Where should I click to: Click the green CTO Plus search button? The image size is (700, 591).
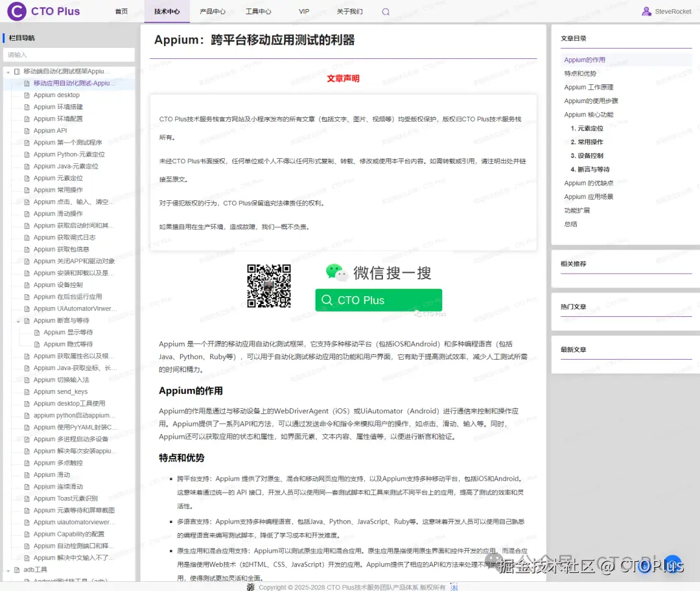378,299
